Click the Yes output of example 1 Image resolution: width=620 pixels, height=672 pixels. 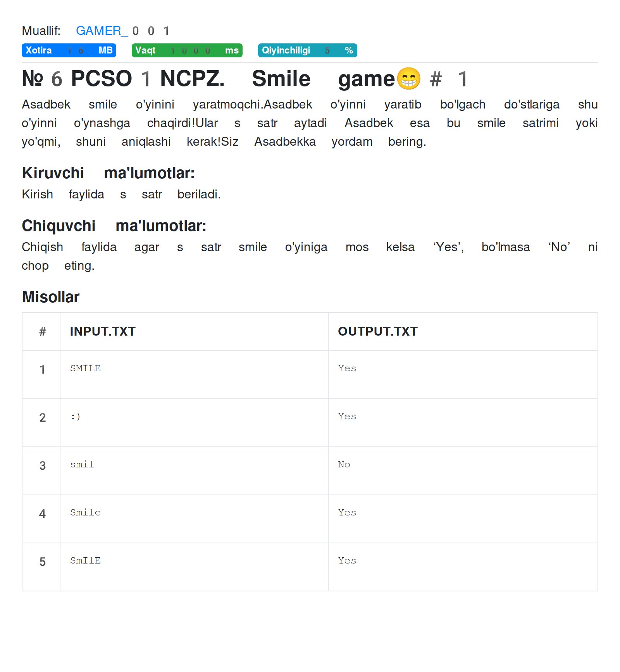pos(347,368)
